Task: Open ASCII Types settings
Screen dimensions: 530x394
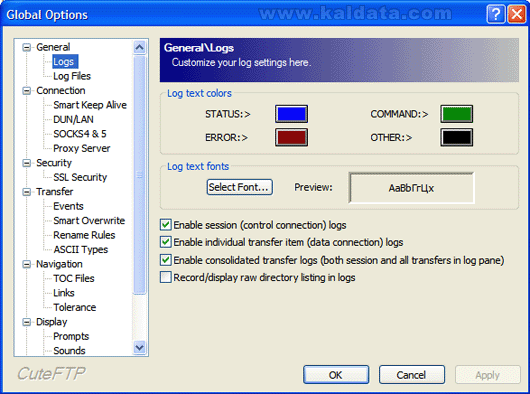Action: pyautogui.click(x=81, y=250)
